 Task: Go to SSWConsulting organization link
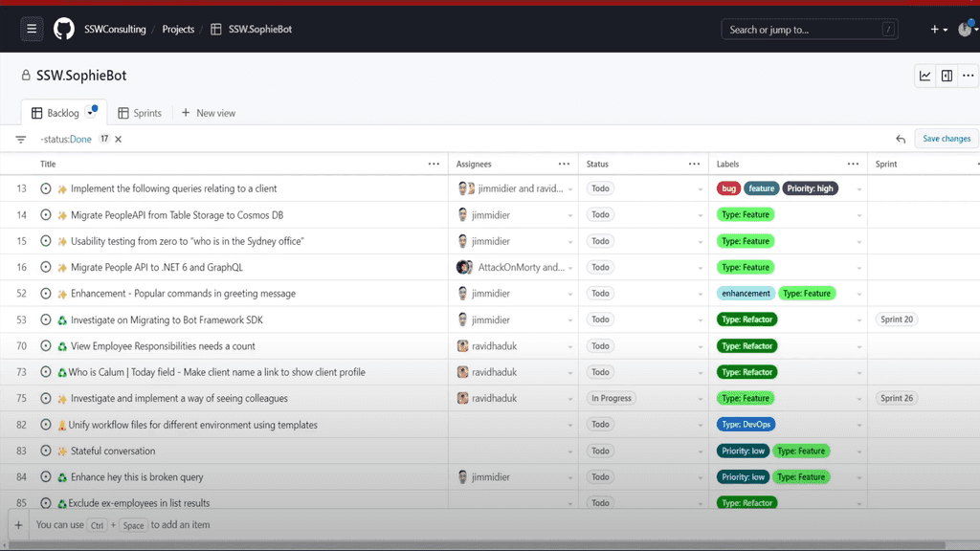pyautogui.click(x=115, y=30)
